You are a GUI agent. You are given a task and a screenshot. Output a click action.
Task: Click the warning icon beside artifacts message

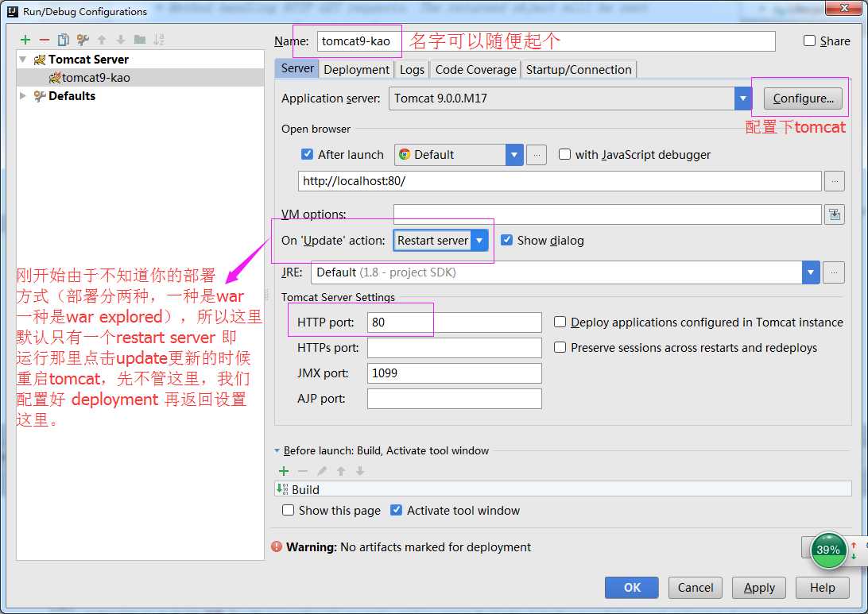277,546
